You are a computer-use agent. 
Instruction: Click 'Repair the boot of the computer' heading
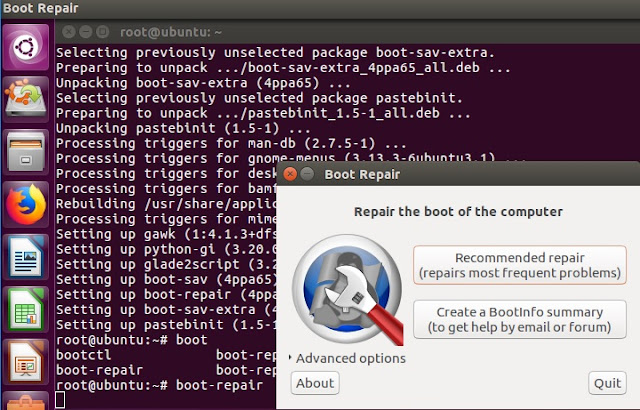[x=458, y=212]
